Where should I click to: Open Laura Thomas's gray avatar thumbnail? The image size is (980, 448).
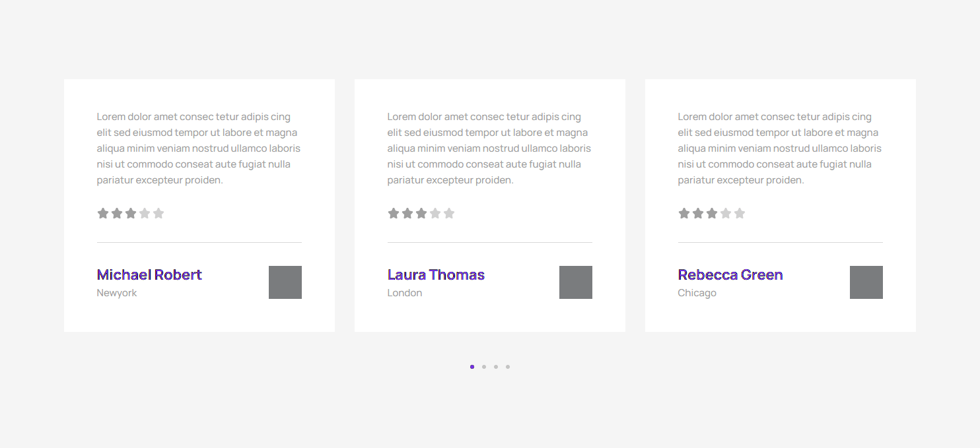click(576, 282)
